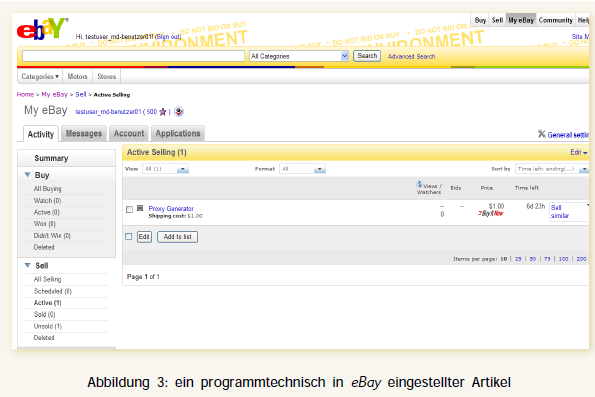Click the Sell breadcrumb link
This screenshot has width=595, height=397.
(x=80, y=94)
